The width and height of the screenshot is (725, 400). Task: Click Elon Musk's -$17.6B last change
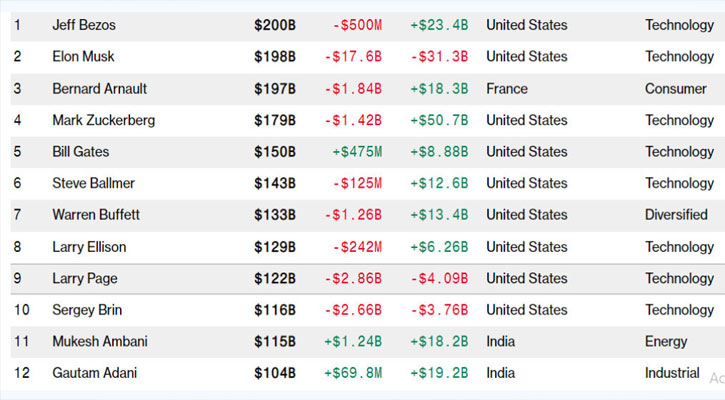(x=351, y=57)
